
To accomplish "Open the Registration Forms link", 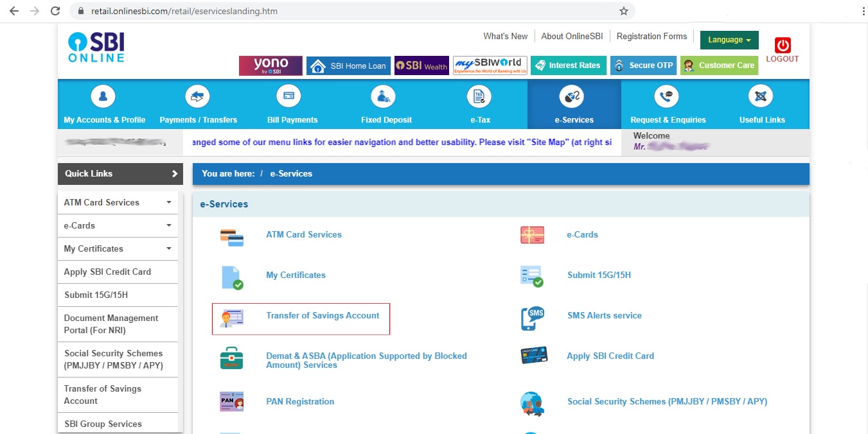I will [x=651, y=37].
